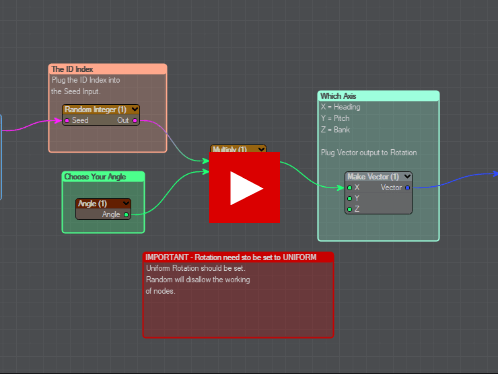Screen dimensions: 498x374
Task: Select the red IMPORTANT comment box header
Action: [x=238, y=257]
